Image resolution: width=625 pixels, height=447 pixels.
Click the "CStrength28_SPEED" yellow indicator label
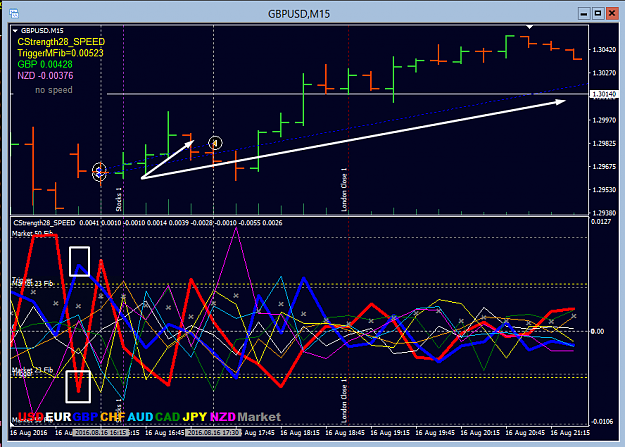[61, 42]
